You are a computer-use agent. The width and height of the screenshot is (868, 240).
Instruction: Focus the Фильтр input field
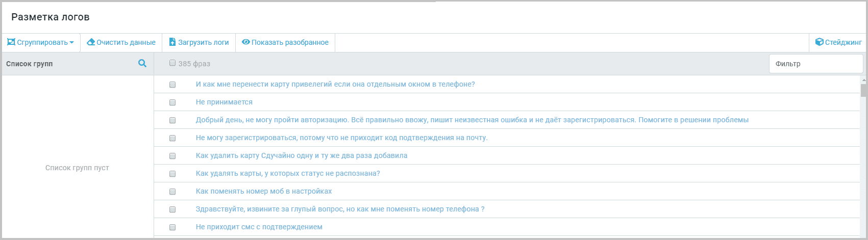pos(815,64)
